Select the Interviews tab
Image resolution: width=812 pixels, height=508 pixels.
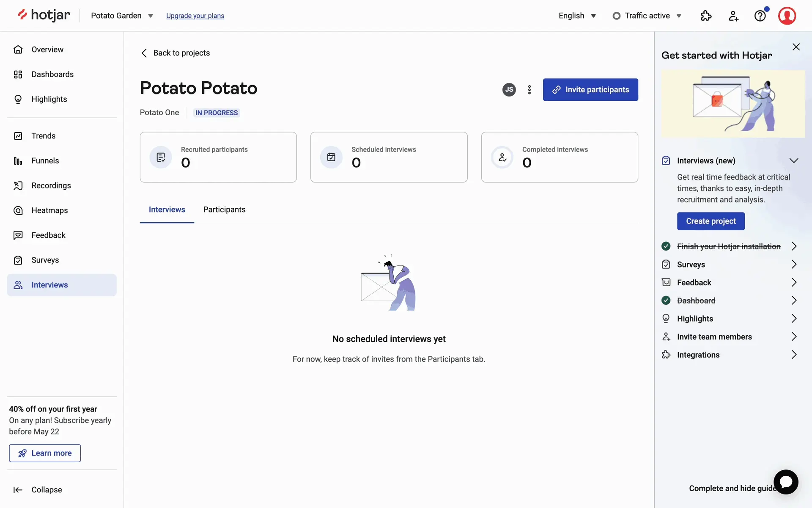(x=167, y=210)
